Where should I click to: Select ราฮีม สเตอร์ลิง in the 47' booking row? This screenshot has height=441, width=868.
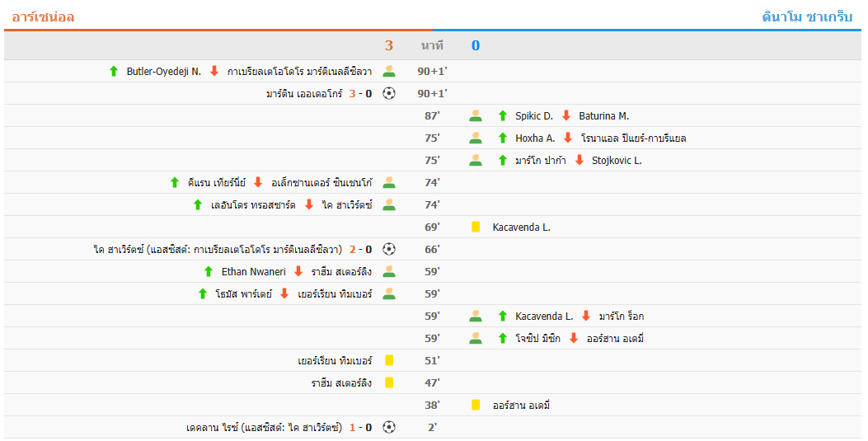point(341,383)
